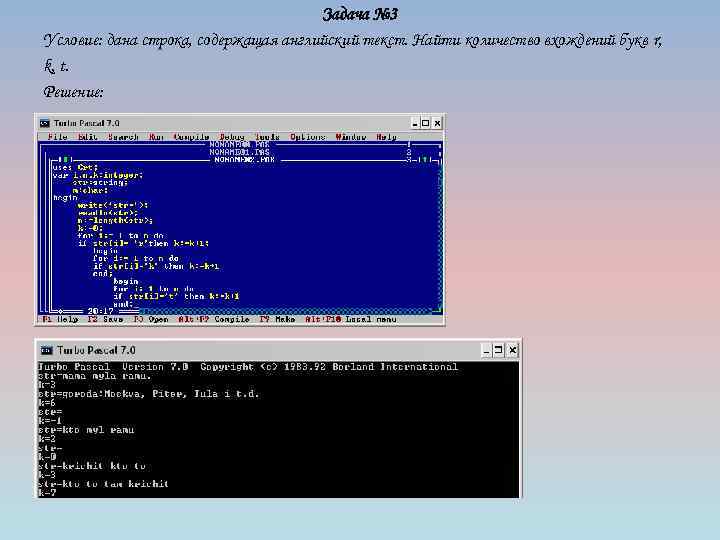Click the 'write('str=');' code line

tap(113, 205)
